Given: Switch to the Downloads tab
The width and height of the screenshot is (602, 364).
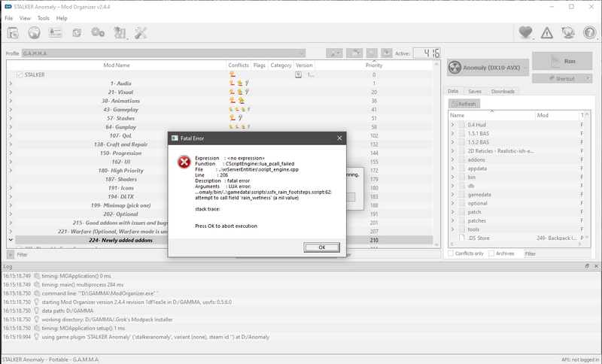Looking at the screenshot, I should (503, 91).
